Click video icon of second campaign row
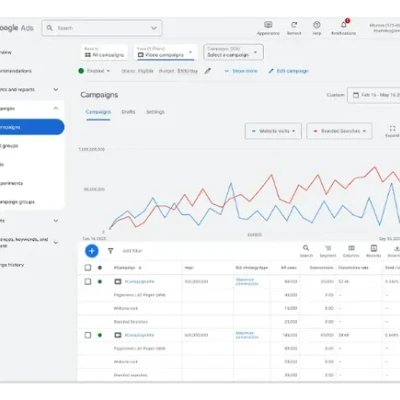400x400 pixels. point(118,335)
